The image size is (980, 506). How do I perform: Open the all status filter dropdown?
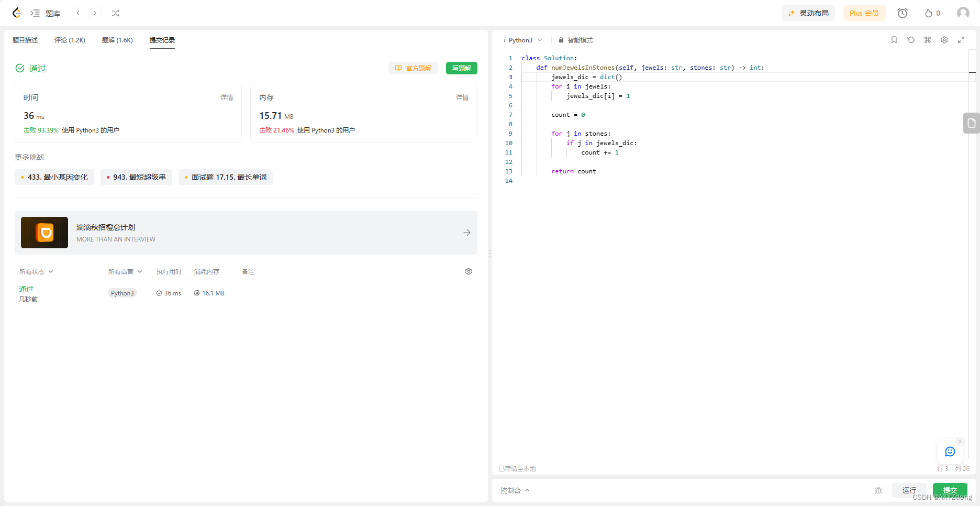pos(36,271)
